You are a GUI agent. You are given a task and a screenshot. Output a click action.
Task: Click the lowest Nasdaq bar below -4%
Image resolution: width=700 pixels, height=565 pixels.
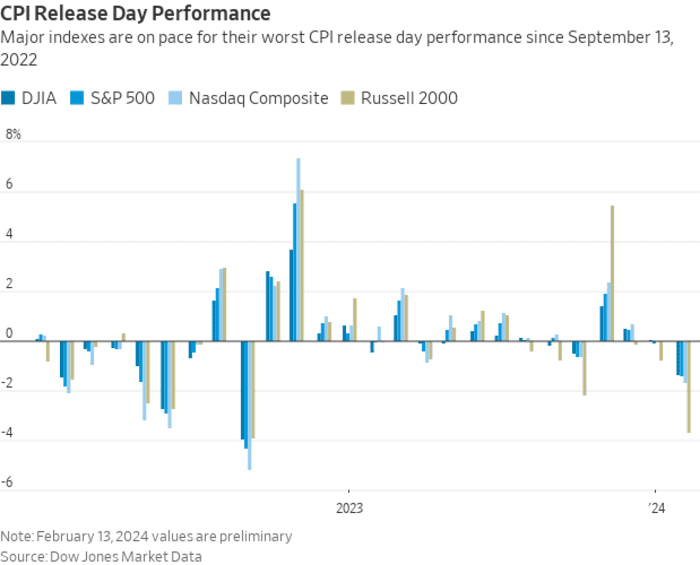[x=249, y=405]
